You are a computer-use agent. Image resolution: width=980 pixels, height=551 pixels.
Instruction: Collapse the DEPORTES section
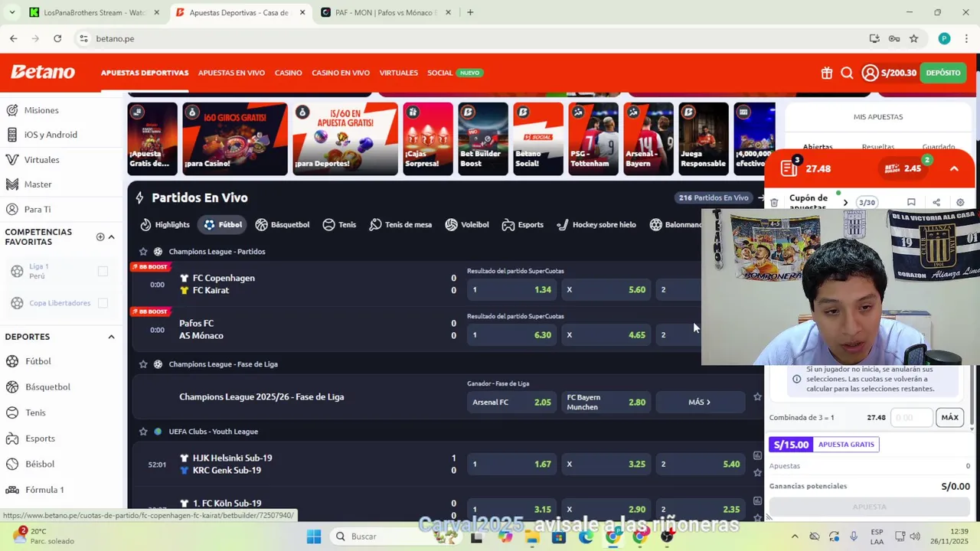click(x=111, y=337)
